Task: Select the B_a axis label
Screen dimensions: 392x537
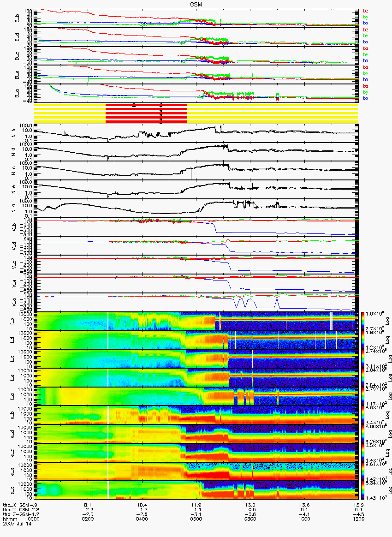Action: 17,94
